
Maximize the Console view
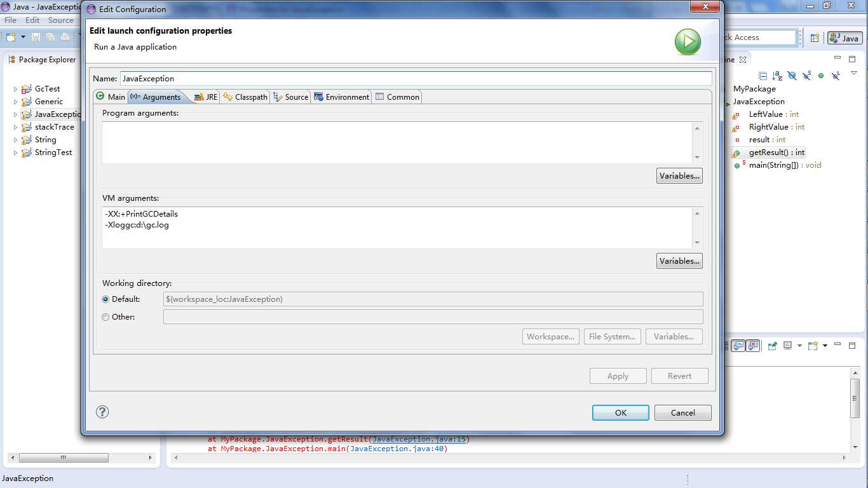tap(853, 346)
